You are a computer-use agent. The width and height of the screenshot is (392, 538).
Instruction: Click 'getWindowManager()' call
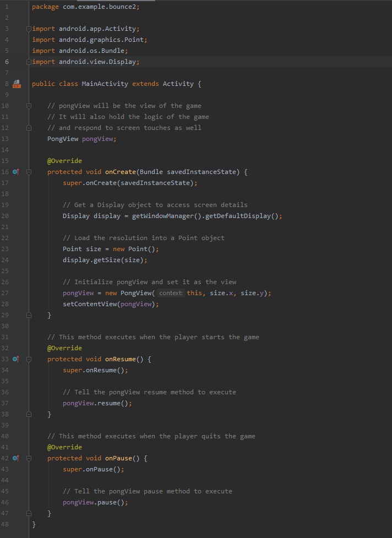pyautogui.click(x=167, y=216)
